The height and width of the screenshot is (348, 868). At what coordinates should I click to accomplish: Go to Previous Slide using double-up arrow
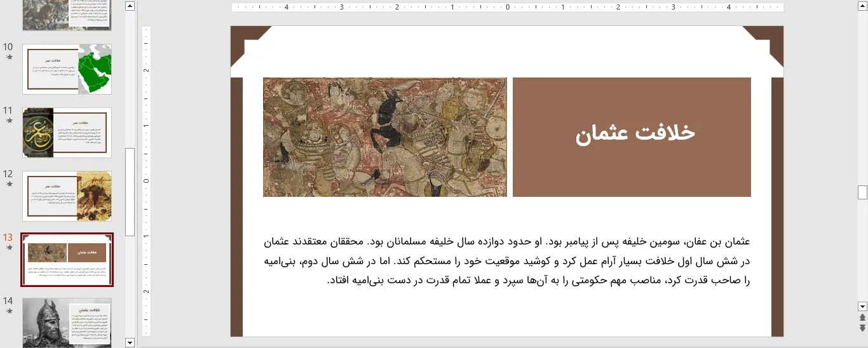862,317
